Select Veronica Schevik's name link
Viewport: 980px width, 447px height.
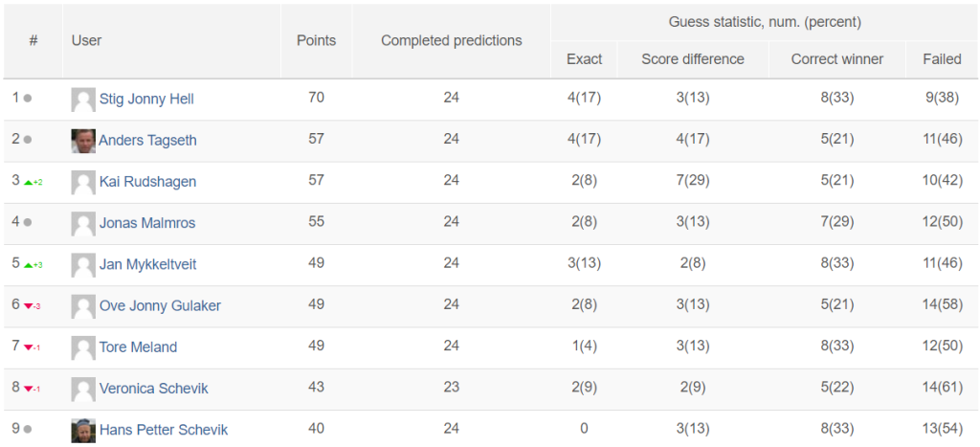pyautogui.click(x=154, y=389)
